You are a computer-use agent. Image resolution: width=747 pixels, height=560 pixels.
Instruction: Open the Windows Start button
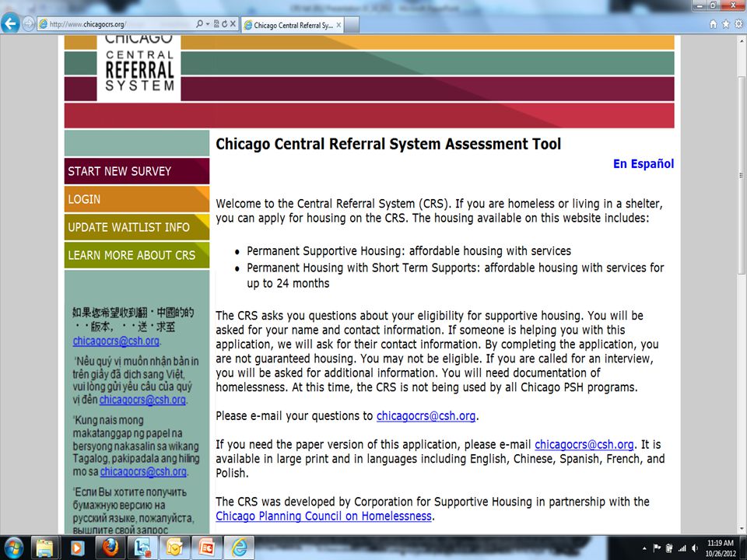(x=13, y=548)
